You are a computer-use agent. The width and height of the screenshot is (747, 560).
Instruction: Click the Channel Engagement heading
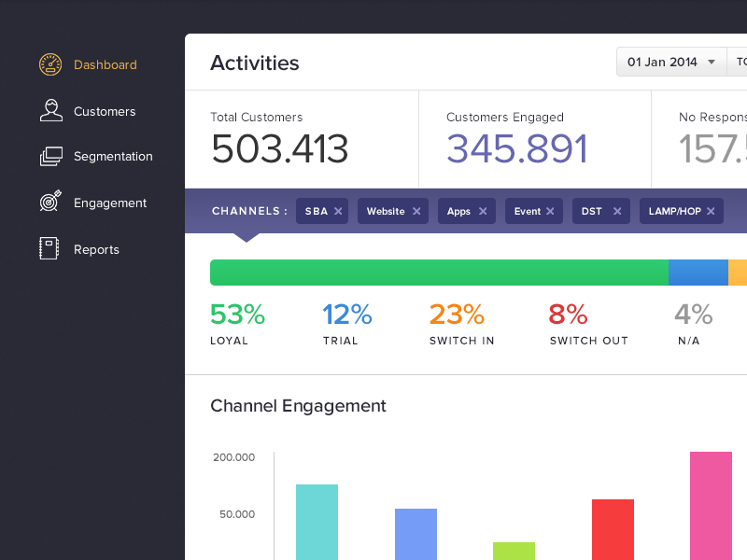298,406
